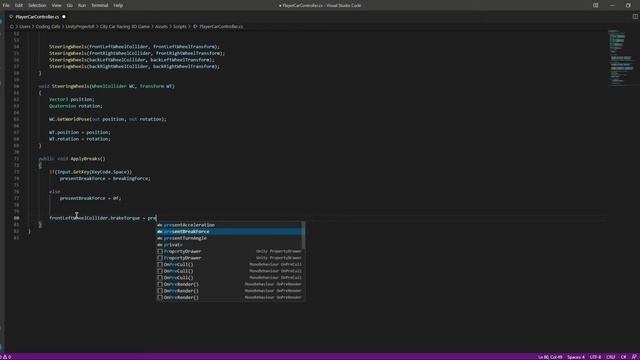Open the Run menu
The width and height of the screenshot is (640, 360).
point(82,5)
